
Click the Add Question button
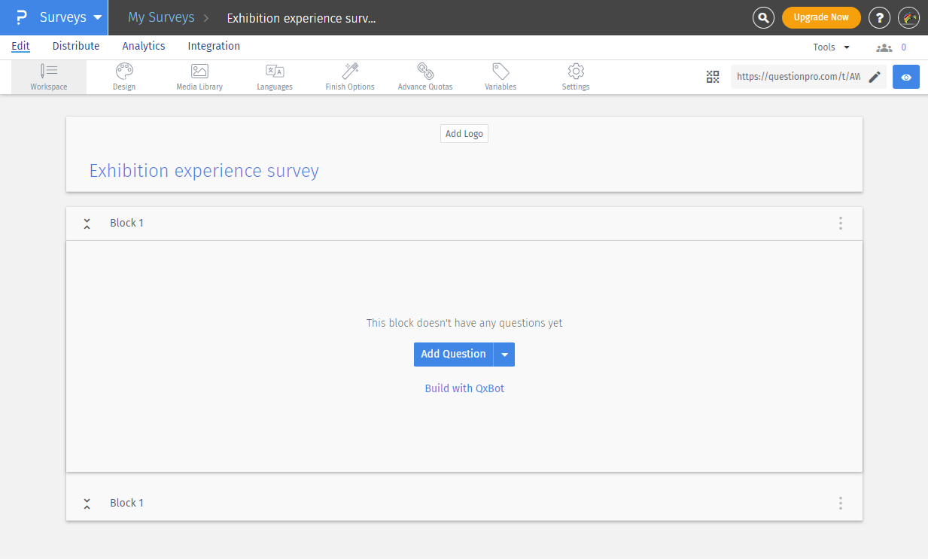point(453,354)
